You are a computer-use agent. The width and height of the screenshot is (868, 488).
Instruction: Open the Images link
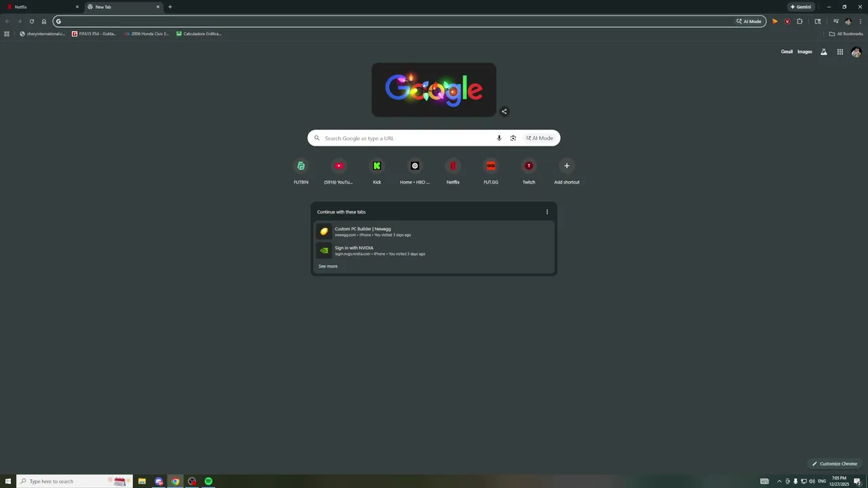(x=805, y=52)
